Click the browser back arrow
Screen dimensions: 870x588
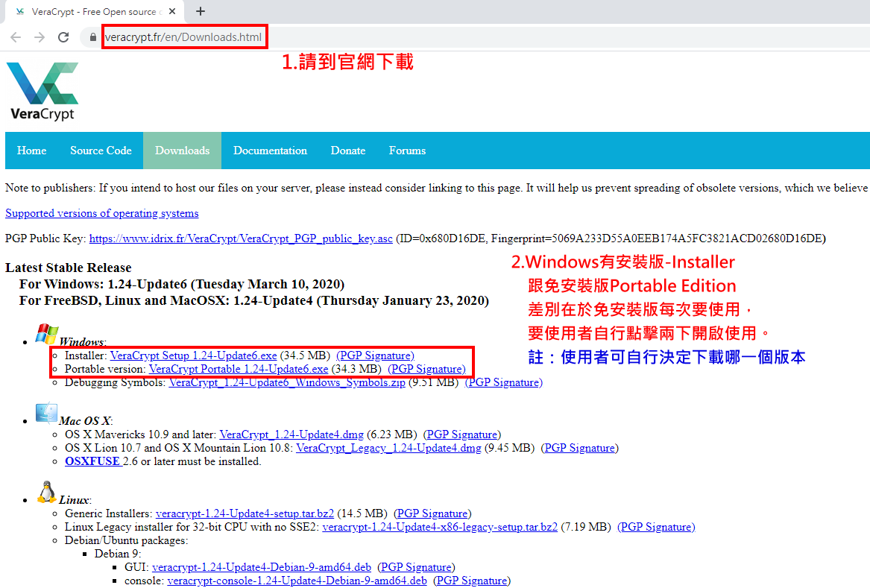tap(16, 37)
